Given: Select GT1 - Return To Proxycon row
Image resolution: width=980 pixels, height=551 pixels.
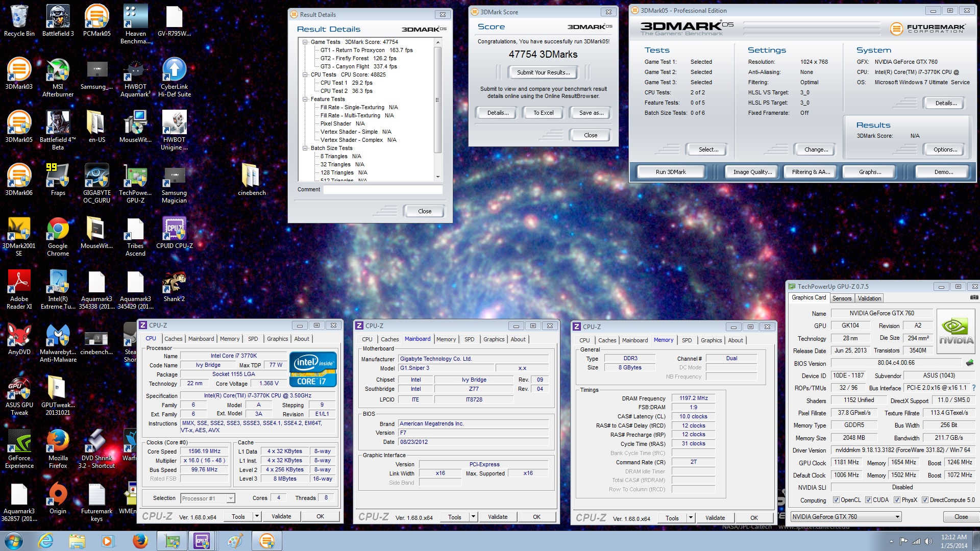Looking at the screenshot, I should (366, 50).
